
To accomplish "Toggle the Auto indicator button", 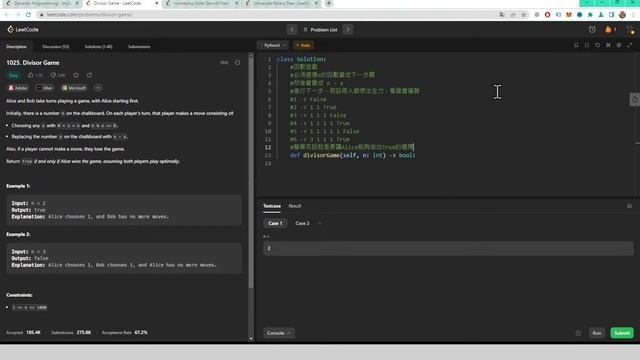I will (303, 45).
